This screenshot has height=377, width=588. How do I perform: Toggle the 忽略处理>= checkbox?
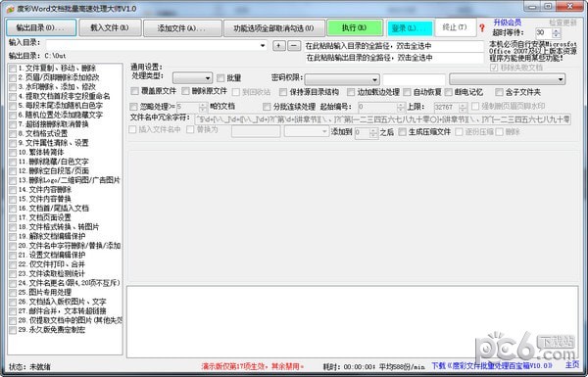(x=133, y=107)
